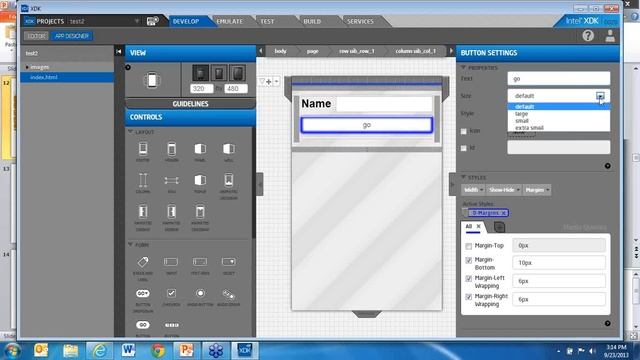This screenshot has width=640, height=360.
Task: Switch to the Develop tab
Action: pyautogui.click(x=186, y=21)
